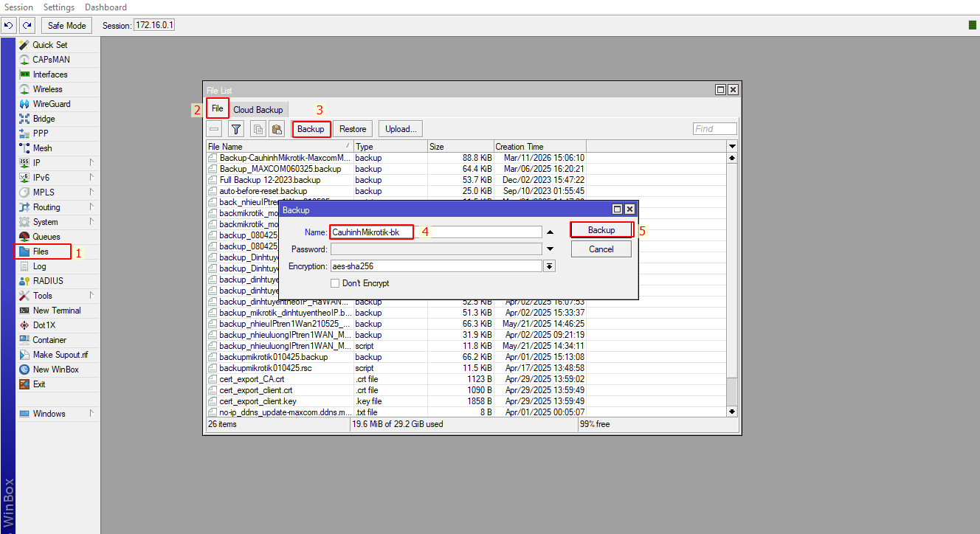Open WireGuard from the sidebar
980x534 pixels.
(50, 103)
